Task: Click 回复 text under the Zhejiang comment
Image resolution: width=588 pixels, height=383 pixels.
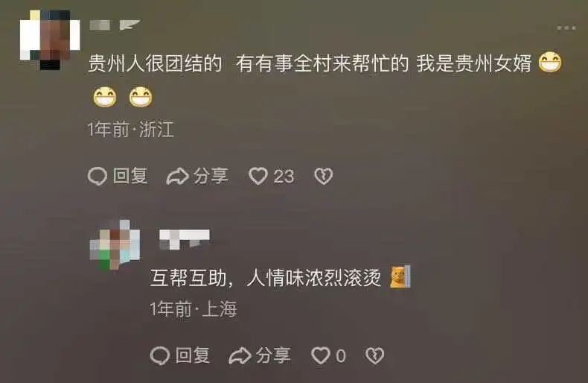Action: coord(130,176)
